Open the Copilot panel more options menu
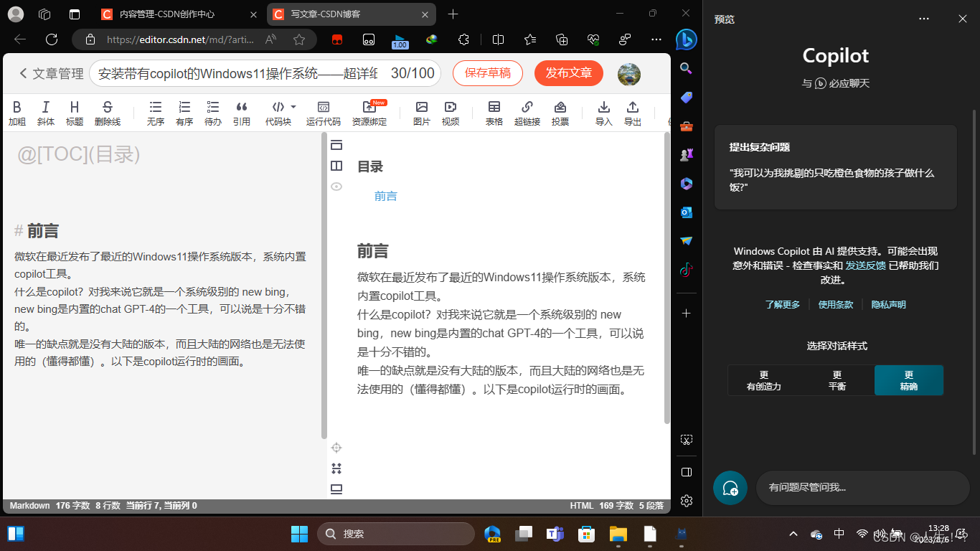Image resolution: width=980 pixels, height=551 pixels. click(x=924, y=19)
